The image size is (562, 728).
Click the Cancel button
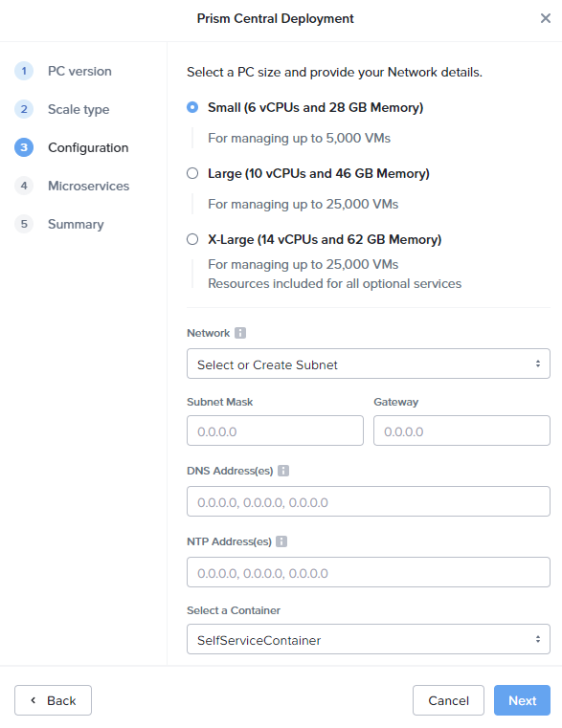[448, 700]
